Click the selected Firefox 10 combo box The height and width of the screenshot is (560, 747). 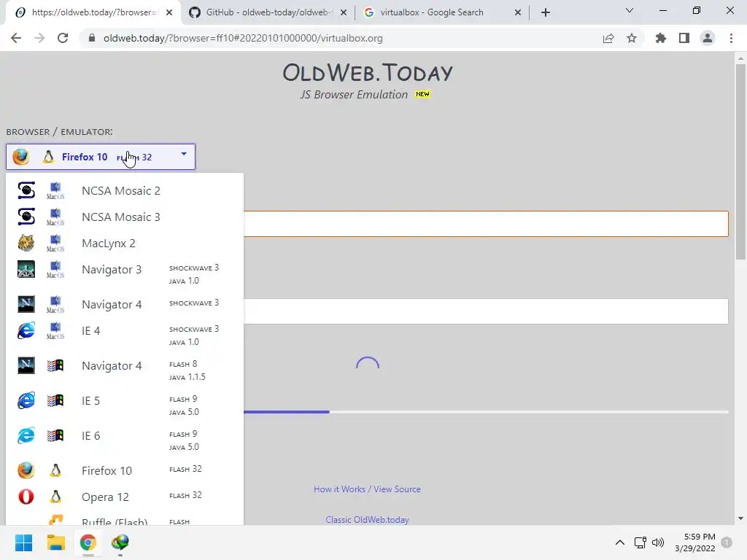(101, 157)
